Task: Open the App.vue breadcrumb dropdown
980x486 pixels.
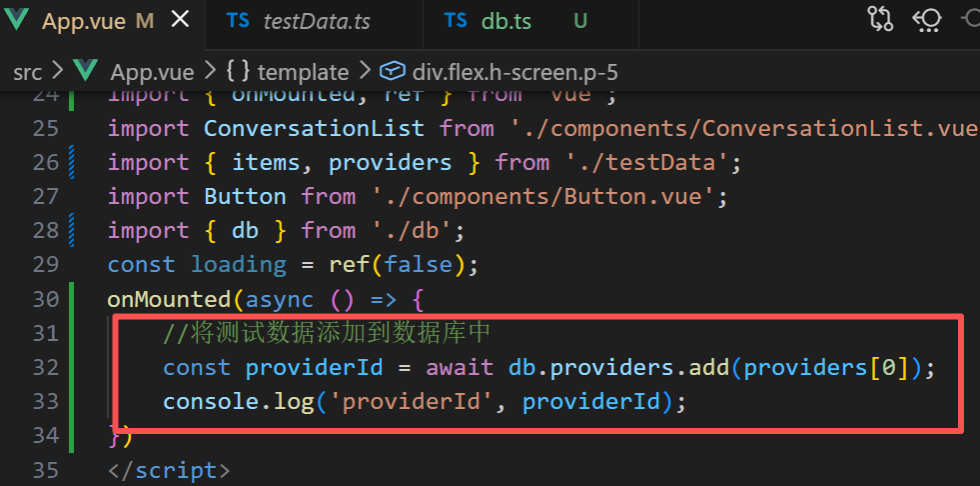Action: point(153,73)
